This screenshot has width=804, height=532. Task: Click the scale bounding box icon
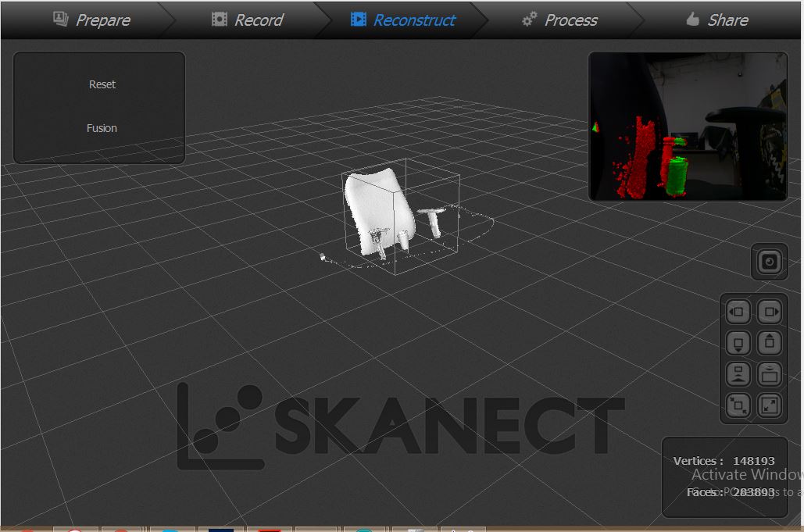point(738,405)
